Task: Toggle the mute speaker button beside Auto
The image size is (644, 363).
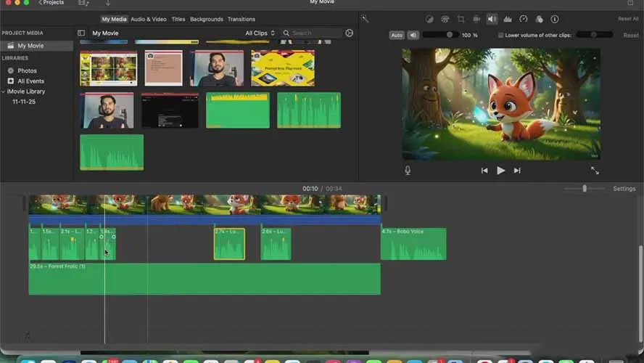Action: (x=413, y=35)
